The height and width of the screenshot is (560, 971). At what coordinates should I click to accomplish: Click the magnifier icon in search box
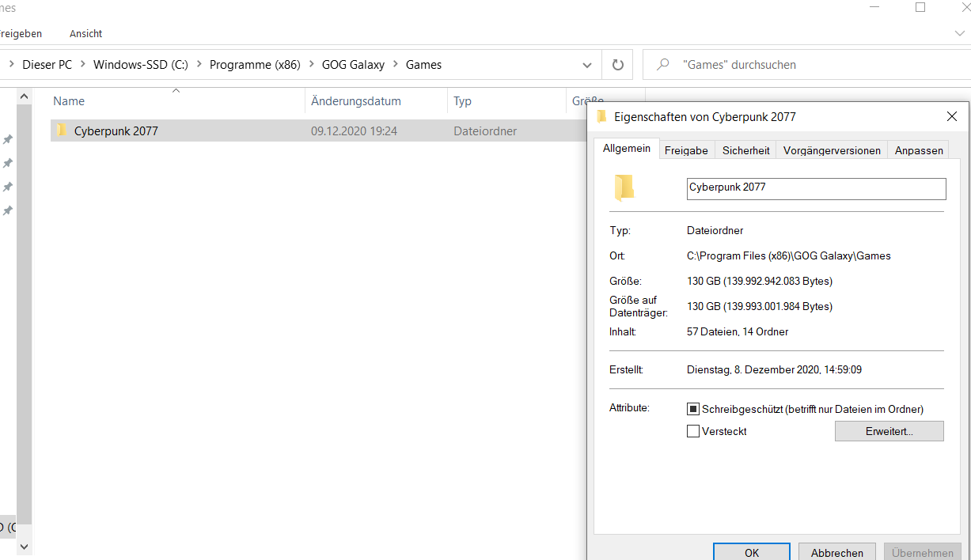point(663,65)
